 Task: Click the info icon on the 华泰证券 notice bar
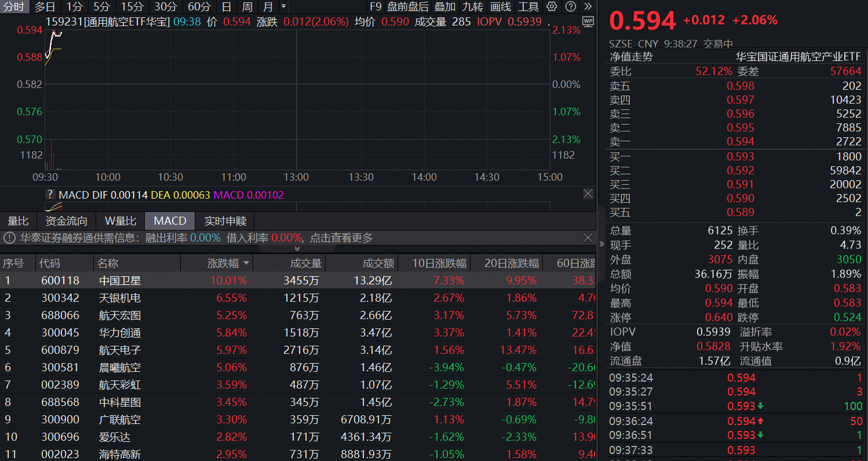coord(9,237)
